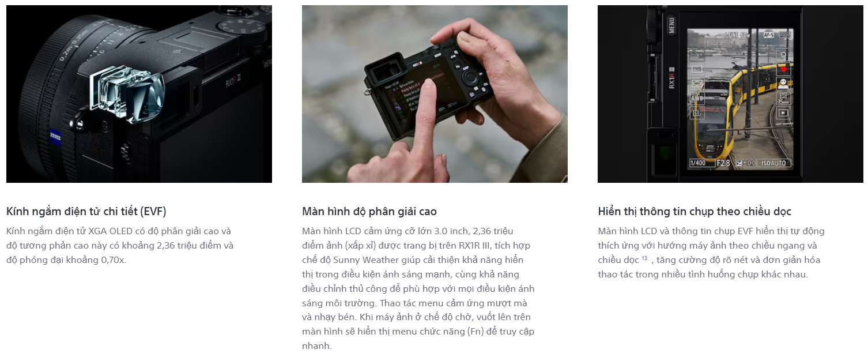Click heading 'Hiển thị thông tin chụp theo chiều dọc'

pos(695,211)
